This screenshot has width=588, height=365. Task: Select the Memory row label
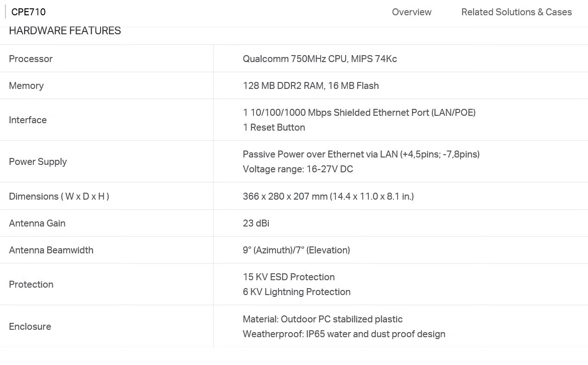click(x=26, y=86)
